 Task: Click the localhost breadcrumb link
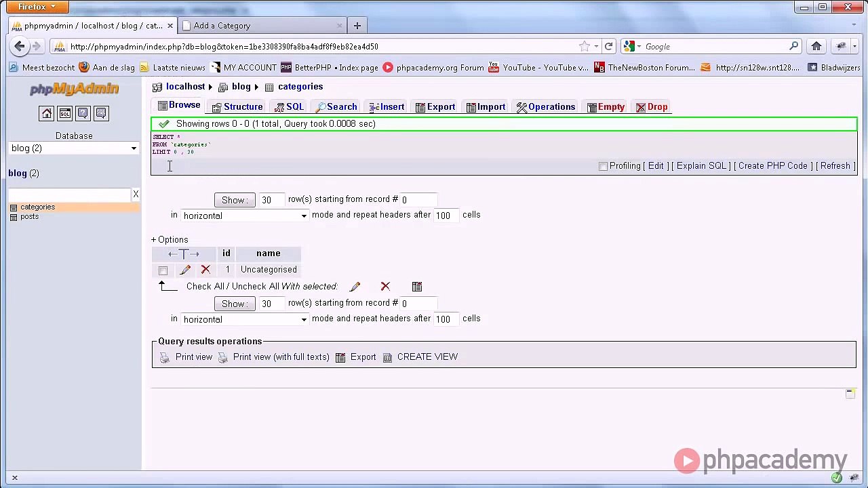[x=186, y=87]
